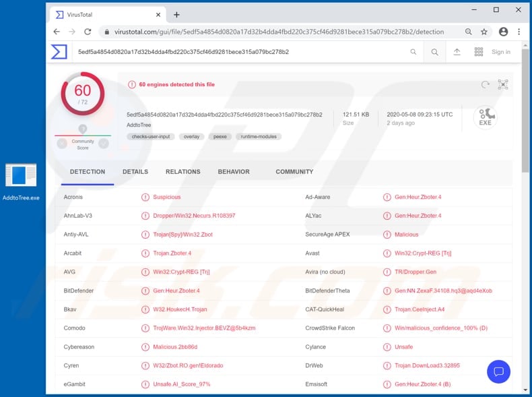Click the checks-user-input tag
The width and height of the screenshot is (532, 397).
(x=151, y=137)
